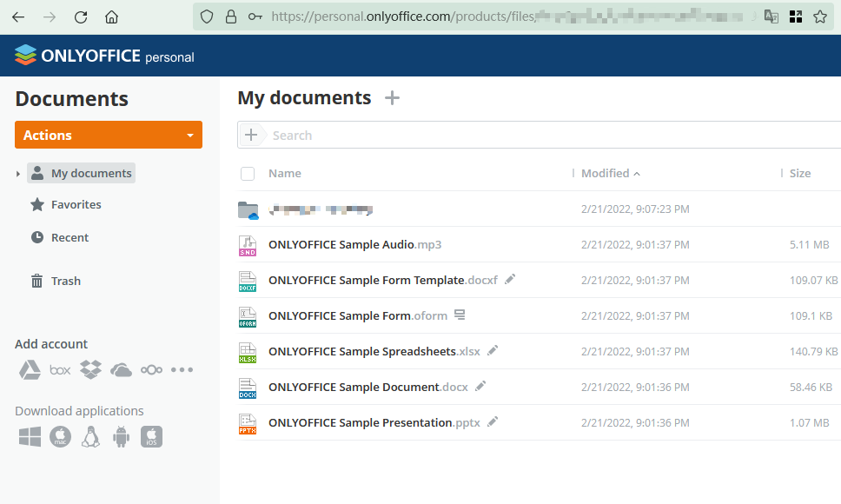The width and height of the screenshot is (841, 504).
Task: Open the filter plus button in search bar
Action: (251, 135)
